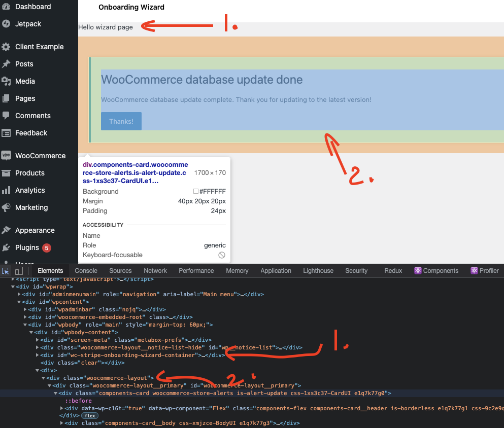
Task: Select the Jetpack sidebar icon
Action: pyautogui.click(x=6, y=23)
